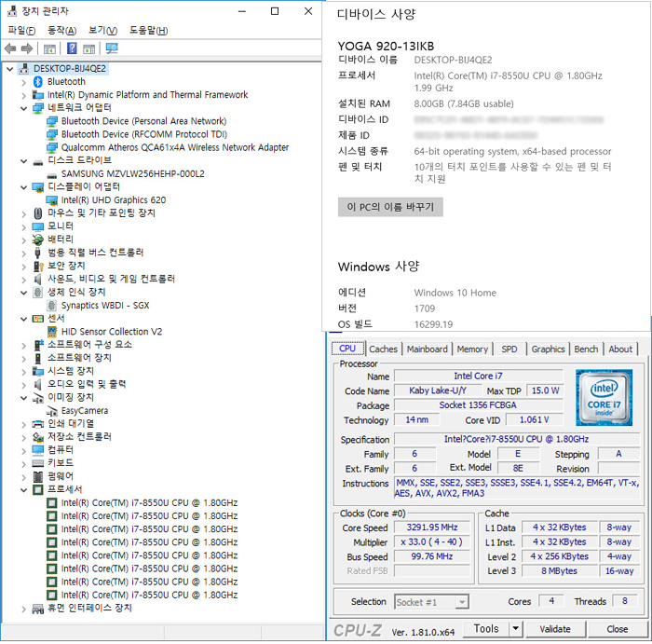Select the 소프트웨어 구성 요소 row
Viewport: 652px width, 644px height.
pos(89,345)
